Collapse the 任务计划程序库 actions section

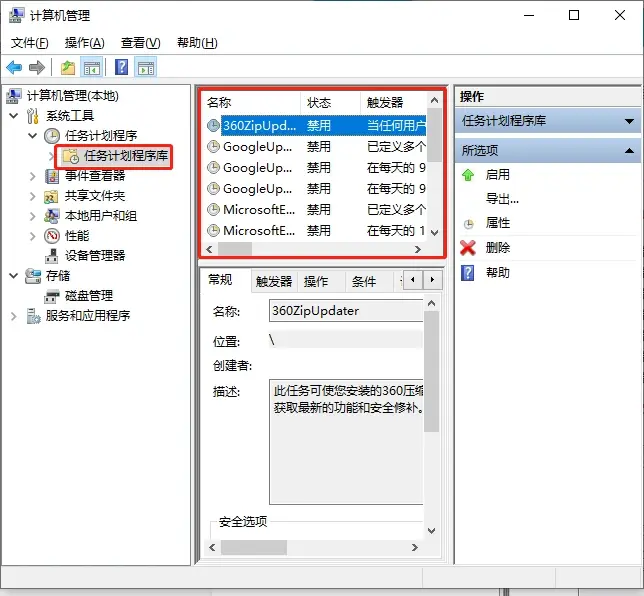pyautogui.click(x=630, y=121)
